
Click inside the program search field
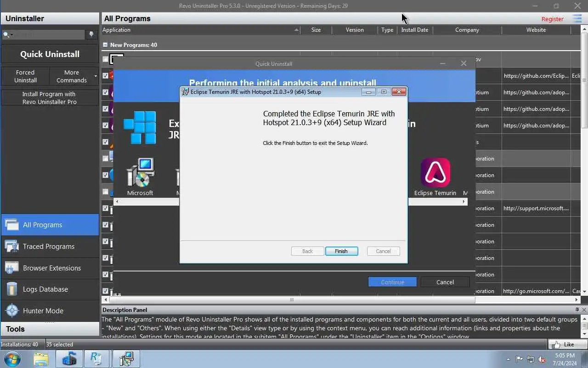coord(50,34)
